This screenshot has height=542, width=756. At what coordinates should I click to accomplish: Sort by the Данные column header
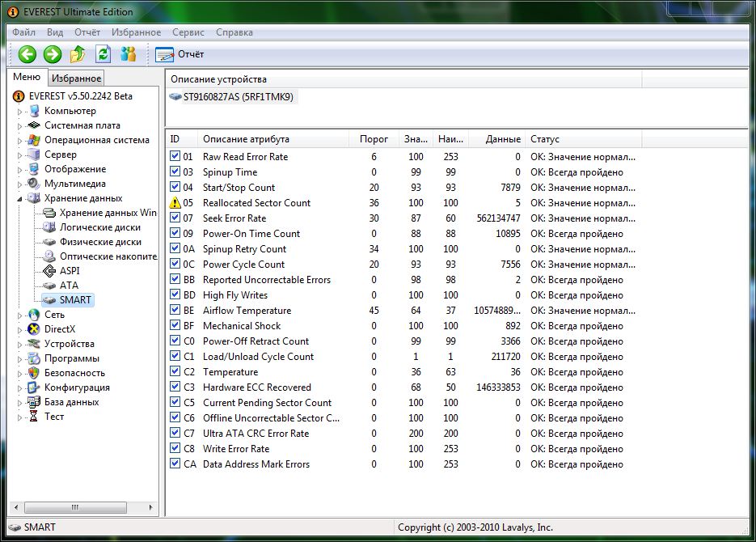tap(496, 139)
